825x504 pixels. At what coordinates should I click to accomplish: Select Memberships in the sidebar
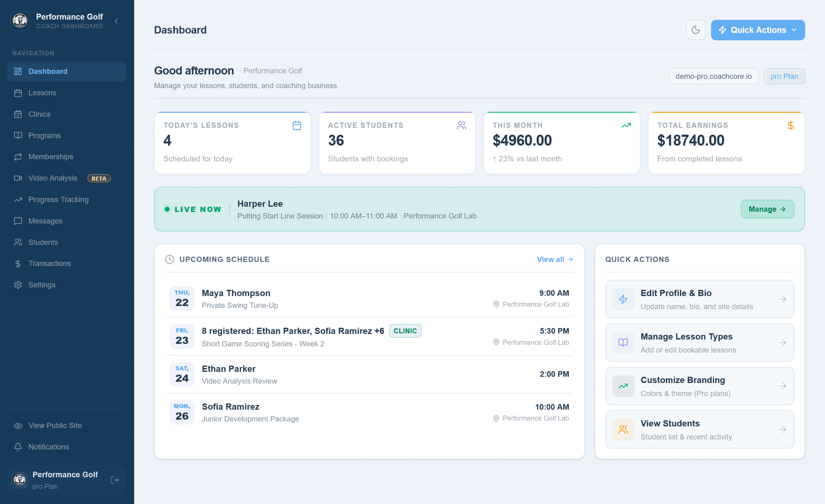click(67, 156)
